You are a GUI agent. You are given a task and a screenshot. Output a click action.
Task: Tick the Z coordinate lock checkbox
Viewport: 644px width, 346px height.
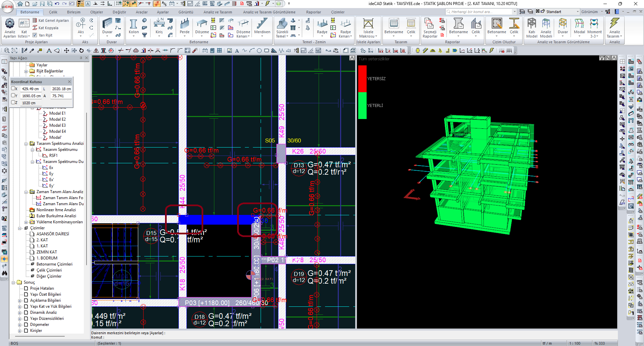tap(13, 103)
